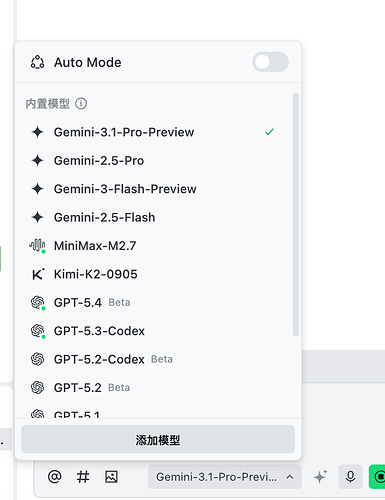Click the star icon next to Gemini-3-Flash-Preview
Image resolution: width=385 pixels, height=500 pixels.
click(37, 189)
